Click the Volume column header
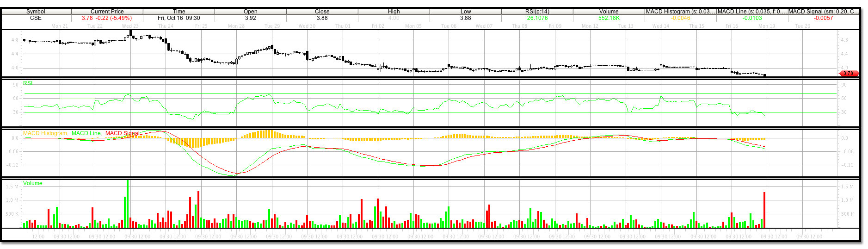The image size is (868, 249). pos(609,12)
